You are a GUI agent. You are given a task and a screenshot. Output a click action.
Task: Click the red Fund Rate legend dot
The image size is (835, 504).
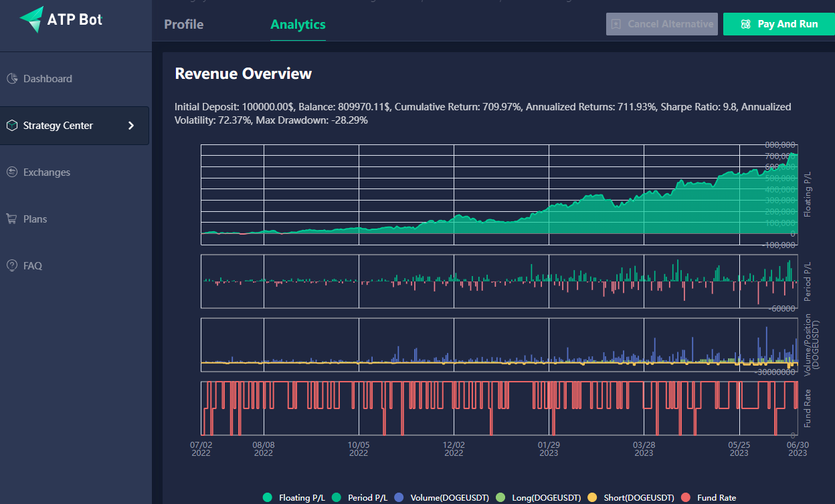pyautogui.click(x=685, y=498)
